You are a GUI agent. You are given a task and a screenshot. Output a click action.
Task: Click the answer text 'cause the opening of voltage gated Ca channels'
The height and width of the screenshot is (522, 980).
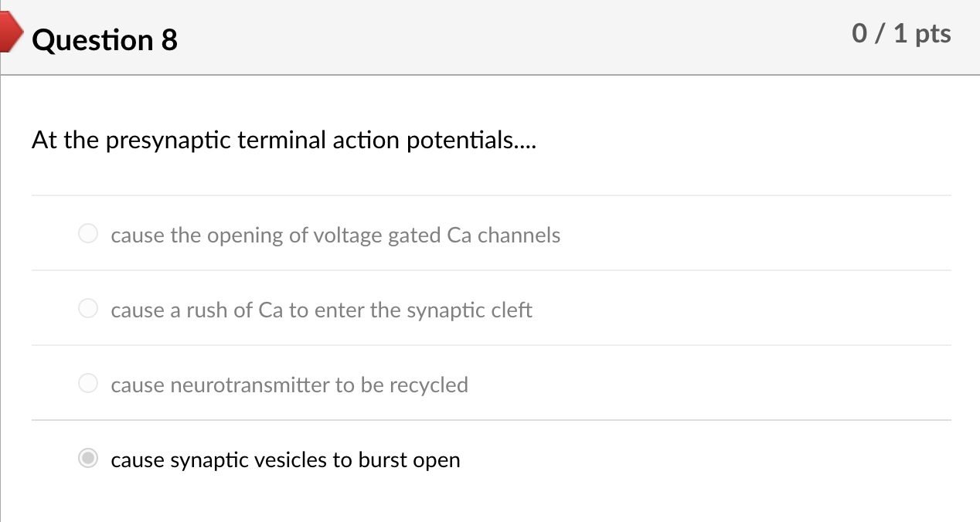point(335,236)
